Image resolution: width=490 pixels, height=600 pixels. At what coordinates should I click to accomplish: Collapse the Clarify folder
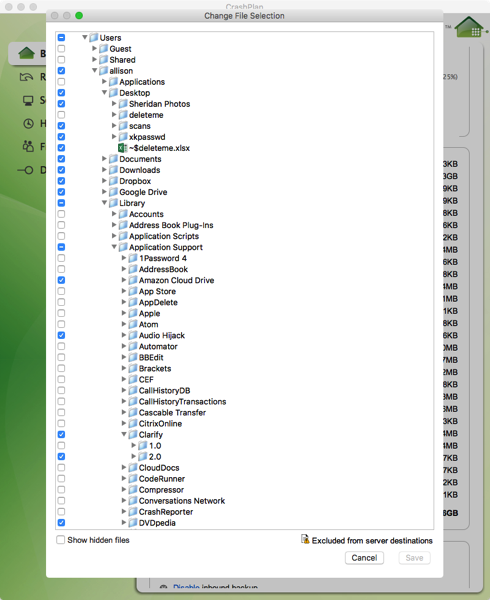[124, 434]
